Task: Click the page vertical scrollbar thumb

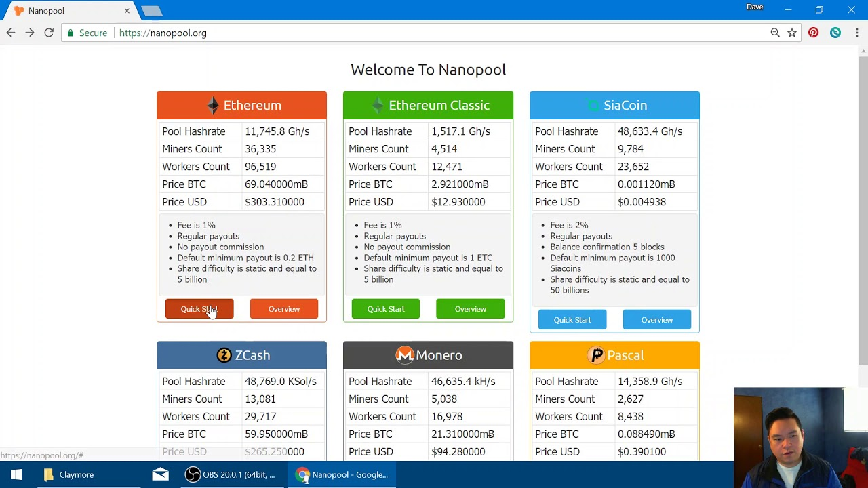Action: pyautogui.click(x=863, y=210)
